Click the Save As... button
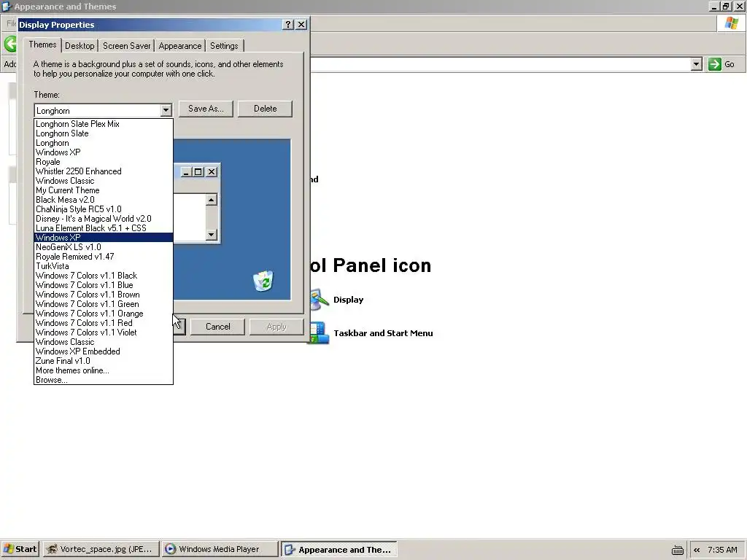This screenshot has height=560, width=747. click(206, 109)
